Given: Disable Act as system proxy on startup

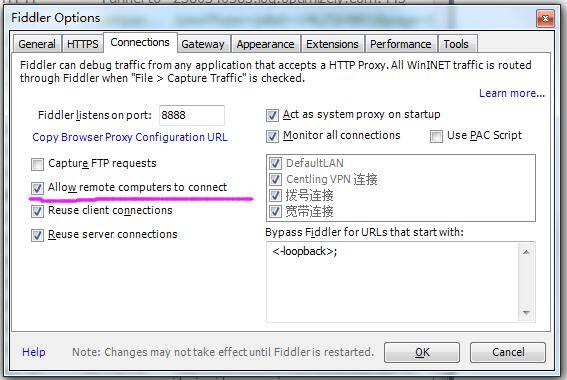Looking at the screenshot, I should click(272, 115).
